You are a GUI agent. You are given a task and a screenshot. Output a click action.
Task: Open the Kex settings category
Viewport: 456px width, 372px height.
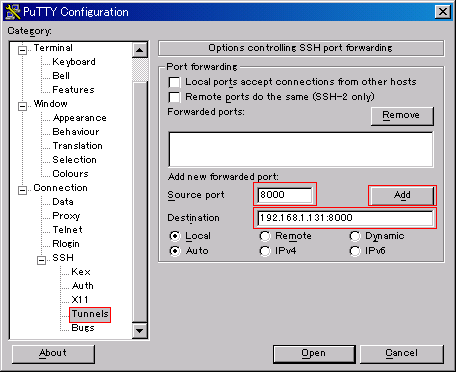coord(81,272)
